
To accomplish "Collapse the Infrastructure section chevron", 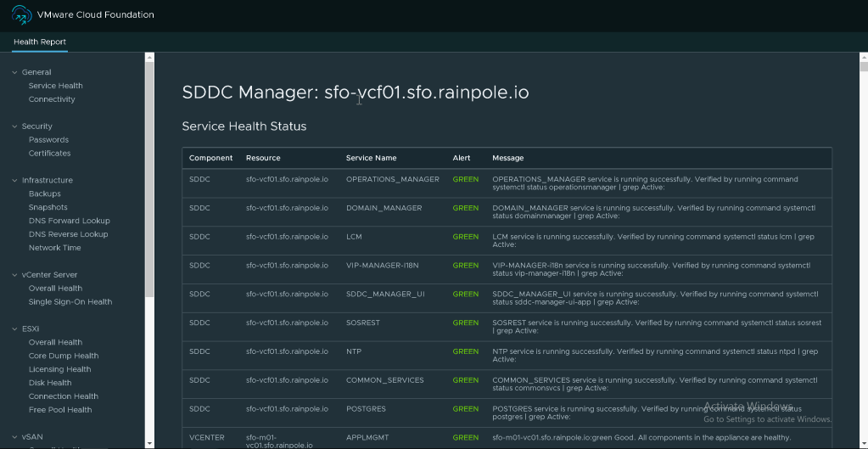I will (14, 181).
